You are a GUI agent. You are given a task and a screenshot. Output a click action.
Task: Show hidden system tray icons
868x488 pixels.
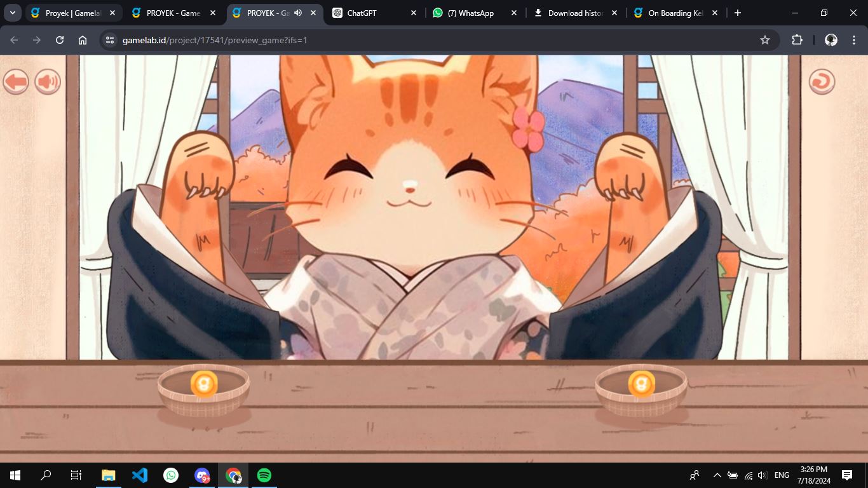(717, 475)
